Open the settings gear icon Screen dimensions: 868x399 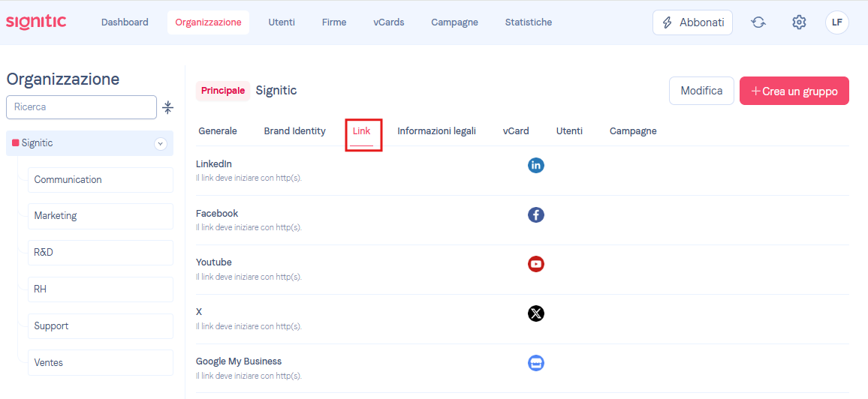[799, 22]
